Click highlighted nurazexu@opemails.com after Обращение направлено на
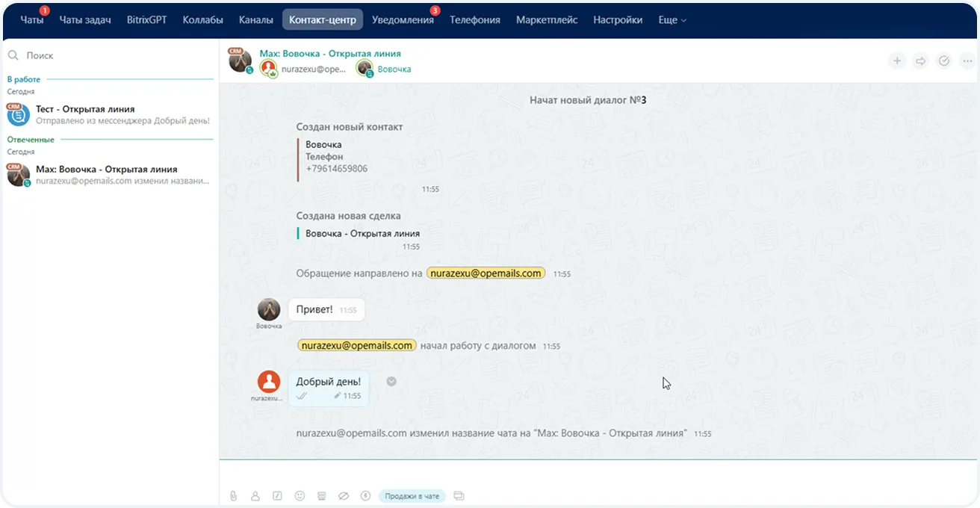The image size is (980, 508). pyautogui.click(x=486, y=273)
